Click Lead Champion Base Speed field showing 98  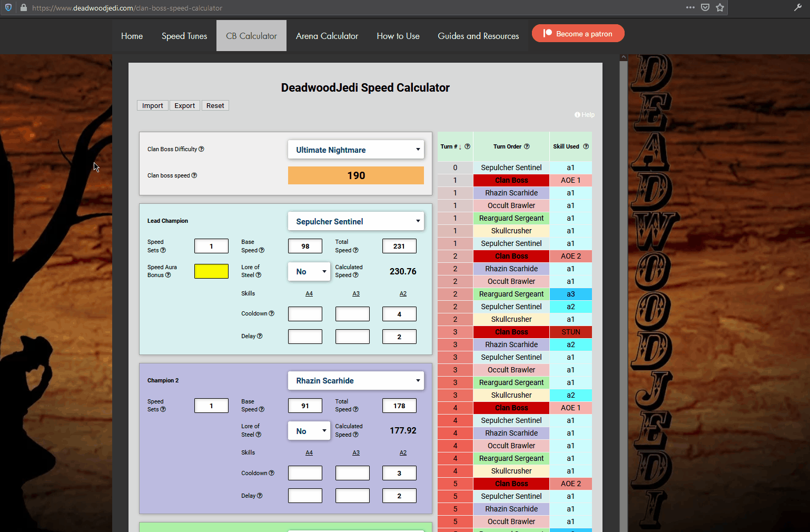pos(305,246)
